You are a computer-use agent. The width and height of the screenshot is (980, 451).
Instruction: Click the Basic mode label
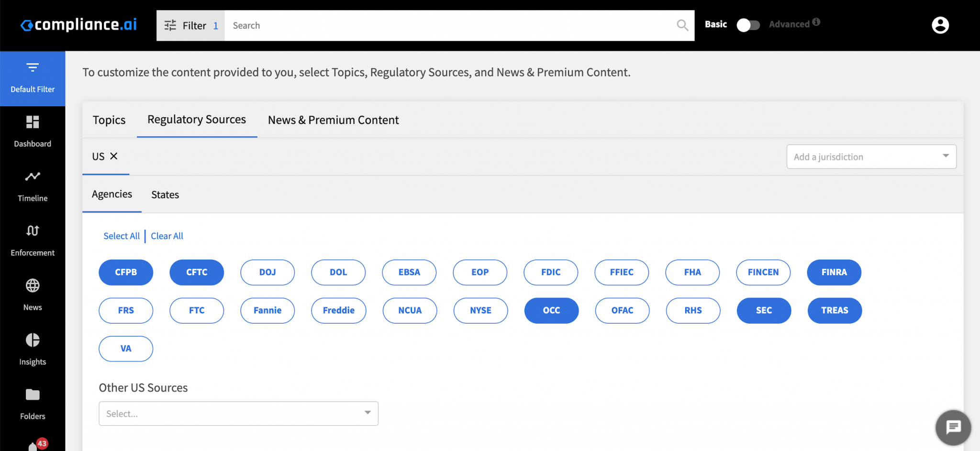[x=716, y=24]
